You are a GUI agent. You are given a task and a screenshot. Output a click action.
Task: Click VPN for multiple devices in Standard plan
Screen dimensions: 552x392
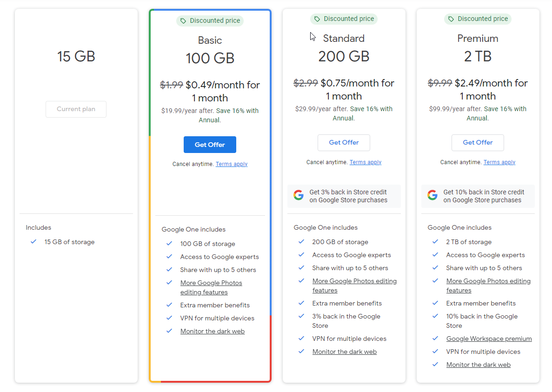pyautogui.click(x=349, y=339)
